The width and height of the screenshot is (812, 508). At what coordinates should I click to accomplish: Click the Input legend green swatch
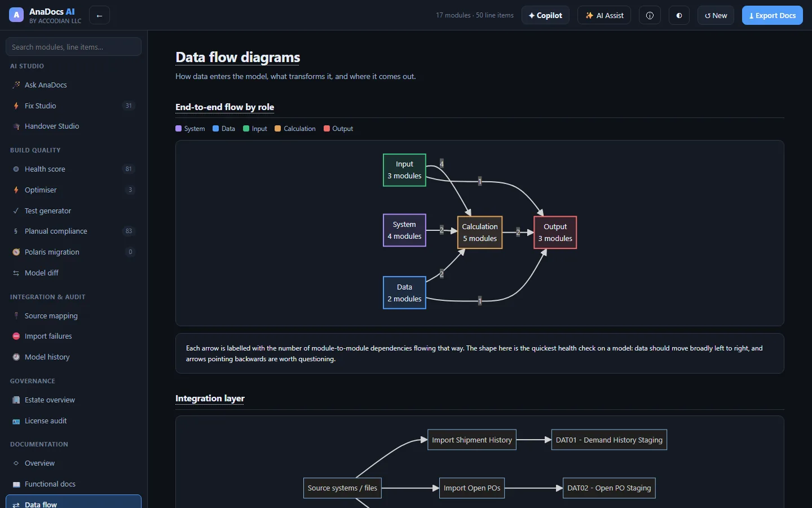[x=246, y=129]
